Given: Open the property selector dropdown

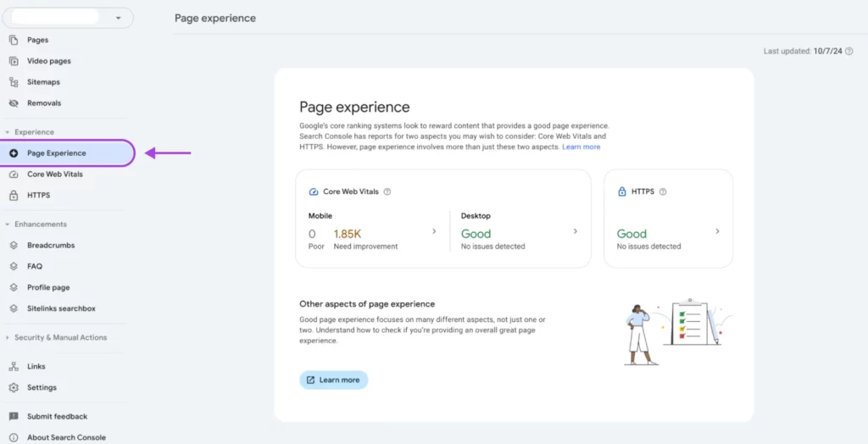Looking at the screenshot, I should click(118, 18).
